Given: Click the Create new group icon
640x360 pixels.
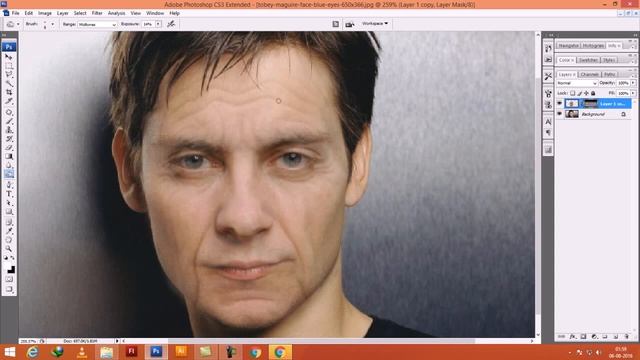Looking at the screenshot, I should point(605,336).
